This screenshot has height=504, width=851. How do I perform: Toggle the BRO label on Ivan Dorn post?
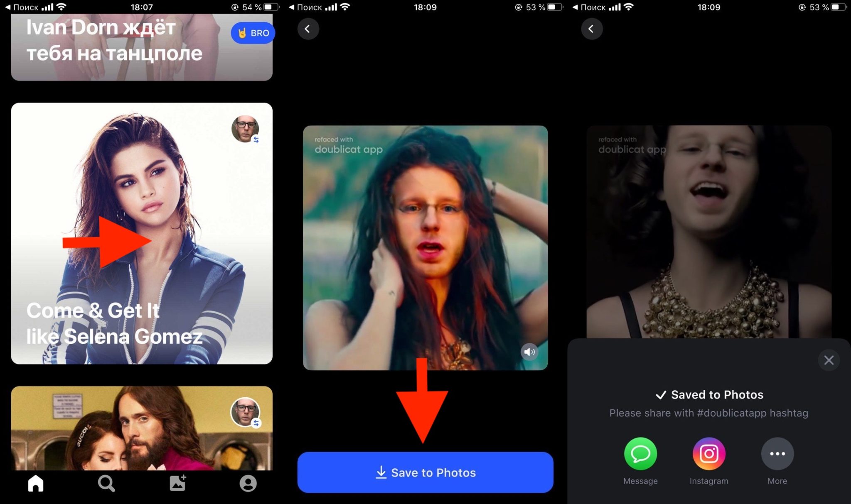click(252, 33)
